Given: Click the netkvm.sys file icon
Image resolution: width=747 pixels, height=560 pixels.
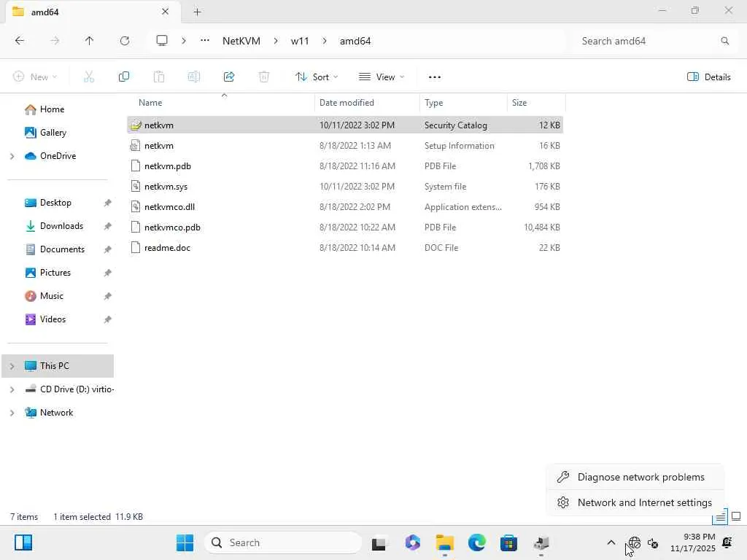Looking at the screenshot, I should click(136, 186).
